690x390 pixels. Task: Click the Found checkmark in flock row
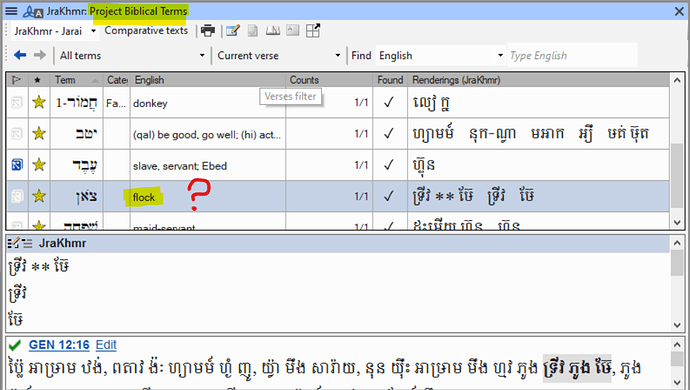389,196
